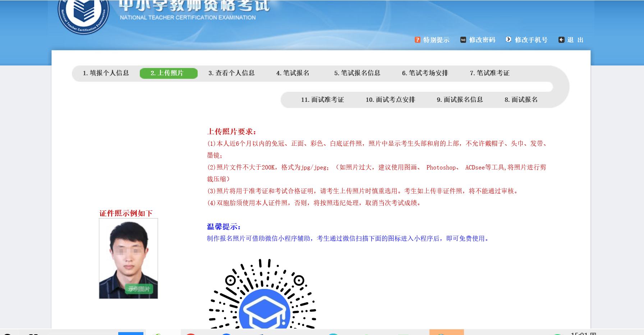
Task: Select step 2. 上传照片
Action: tap(169, 73)
